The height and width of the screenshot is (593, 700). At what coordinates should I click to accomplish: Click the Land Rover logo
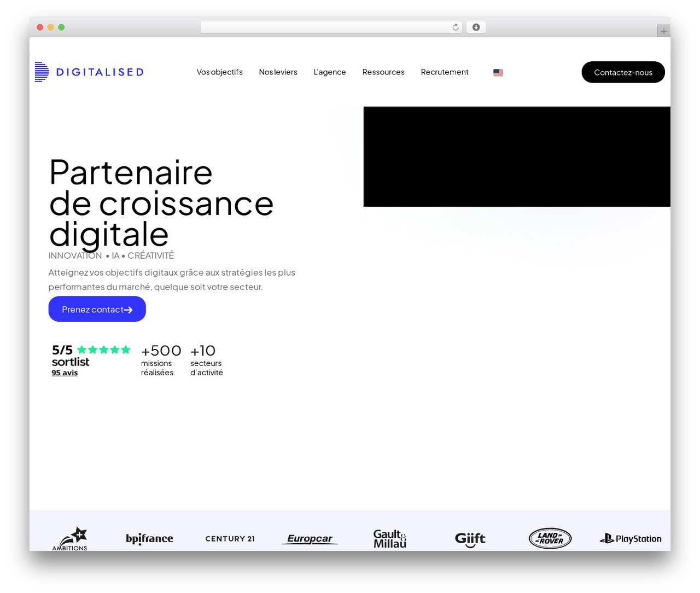pos(550,538)
